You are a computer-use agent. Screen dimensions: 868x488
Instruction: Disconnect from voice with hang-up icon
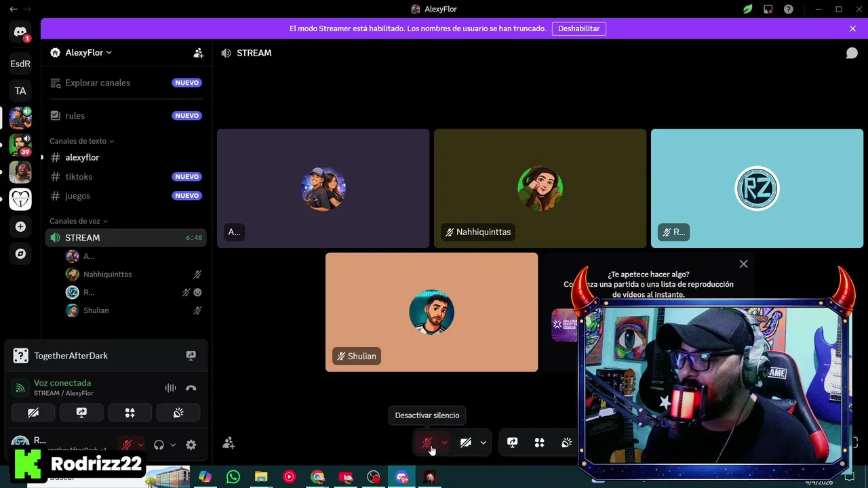(x=191, y=388)
